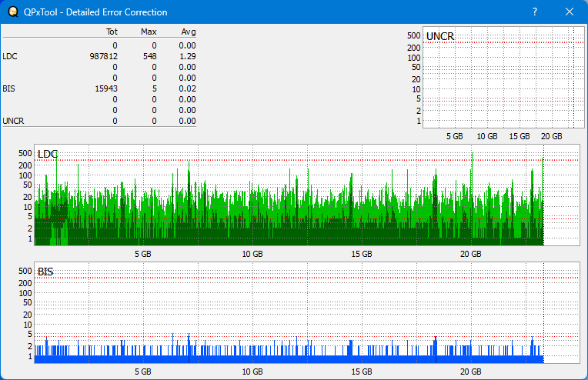Viewport: 588px width, 380px height.
Task: Select the Avg column header
Action: [189, 32]
